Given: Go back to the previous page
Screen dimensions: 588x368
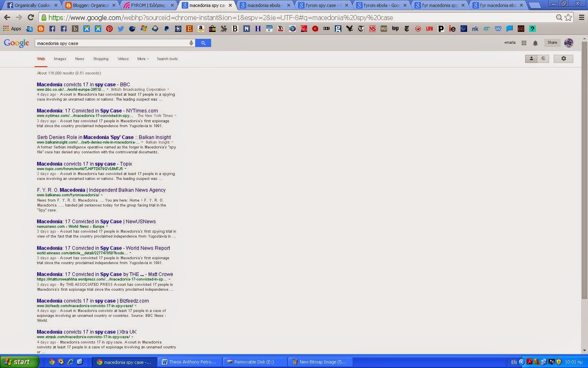Looking at the screenshot, I should point(7,18).
